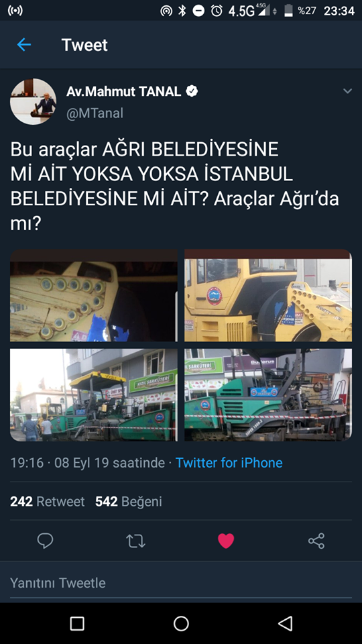Expand the tweet options chevron

pyautogui.click(x=347, y=91)
